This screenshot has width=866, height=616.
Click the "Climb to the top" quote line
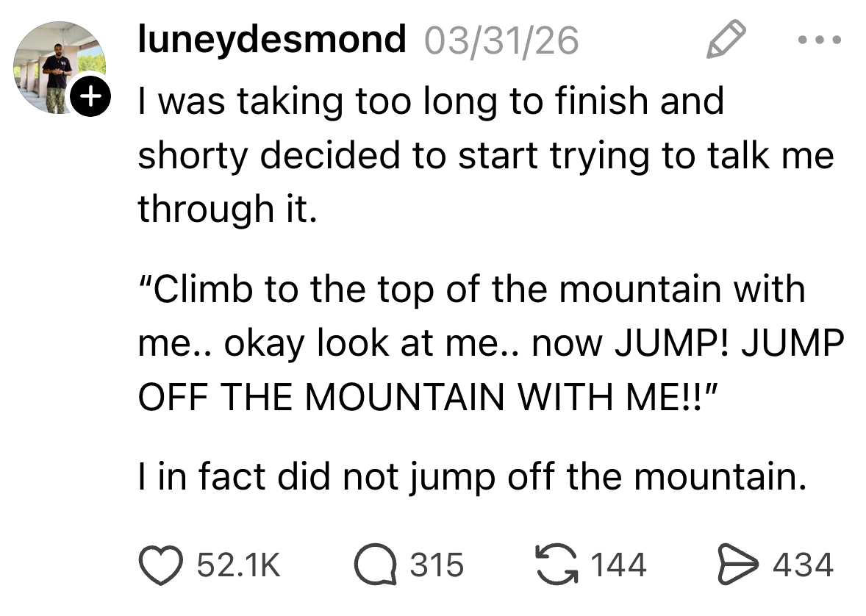pyautogui.click(x=471, y=290)
